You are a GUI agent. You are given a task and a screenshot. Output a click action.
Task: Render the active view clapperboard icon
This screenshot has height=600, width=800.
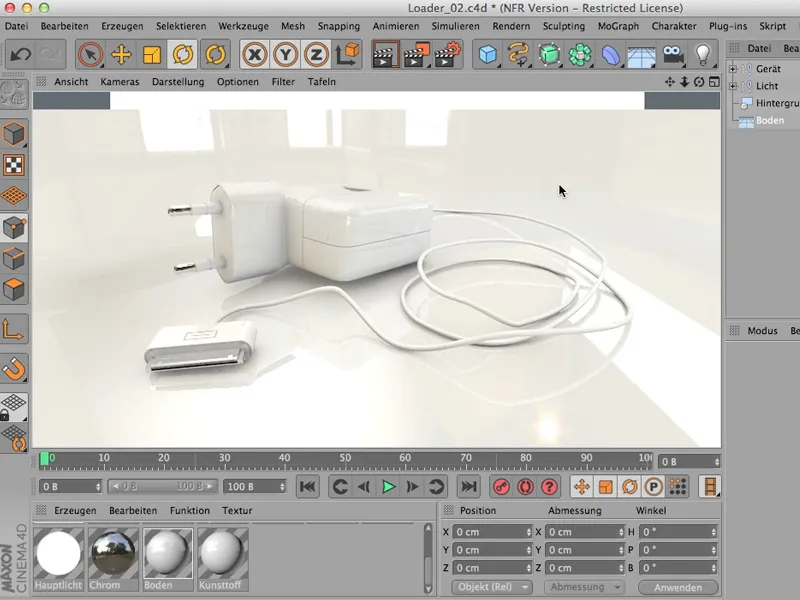point(385,54)
